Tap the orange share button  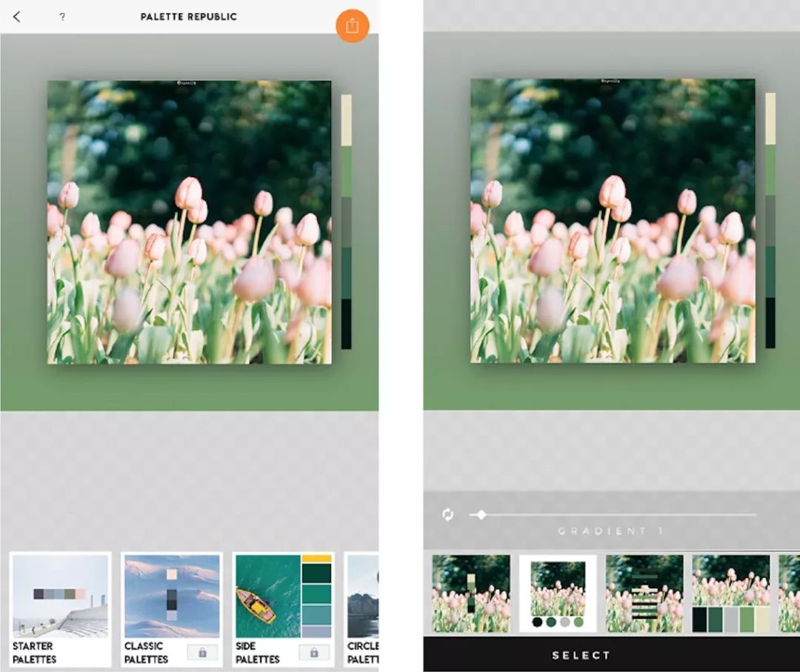coord(353,26)
